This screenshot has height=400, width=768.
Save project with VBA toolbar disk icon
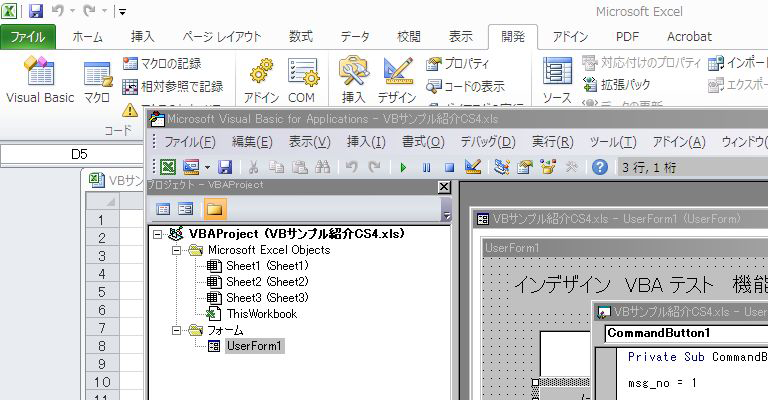point(225,167)
